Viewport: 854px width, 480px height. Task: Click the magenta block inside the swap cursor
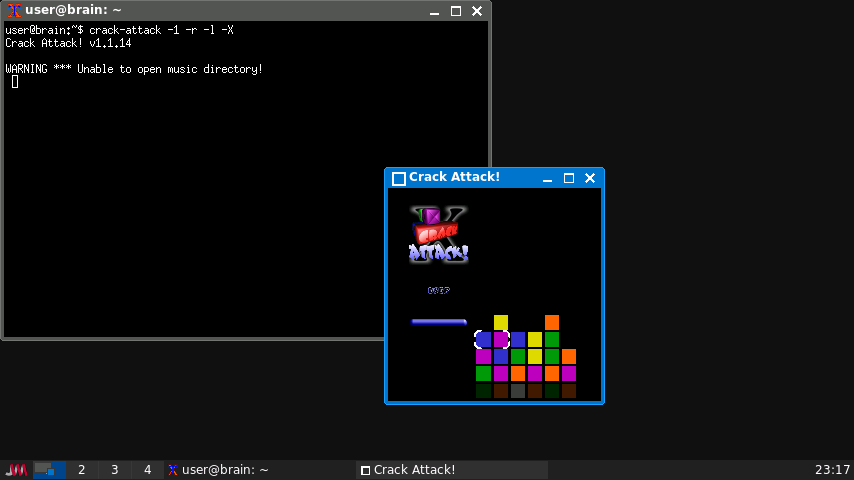click(501, 339)
